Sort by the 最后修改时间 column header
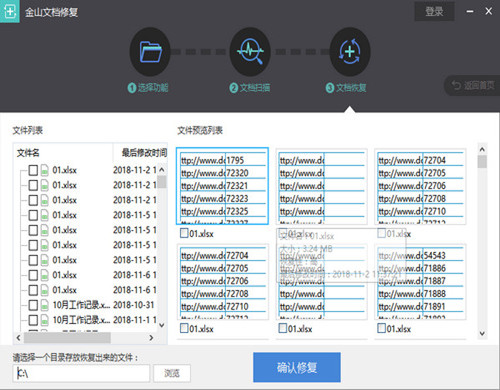The image size is (500, 390). (x=140, y=153)
